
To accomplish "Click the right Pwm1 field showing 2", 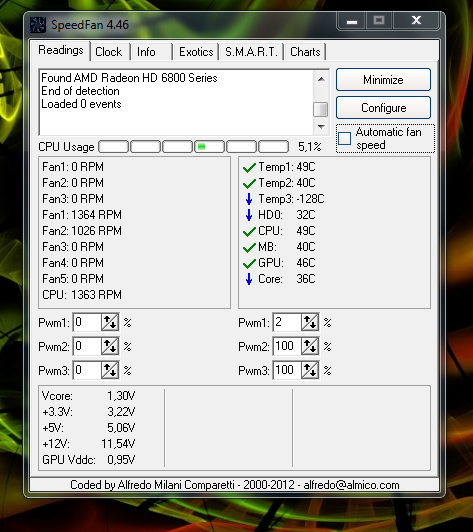I will pos(287,322).
